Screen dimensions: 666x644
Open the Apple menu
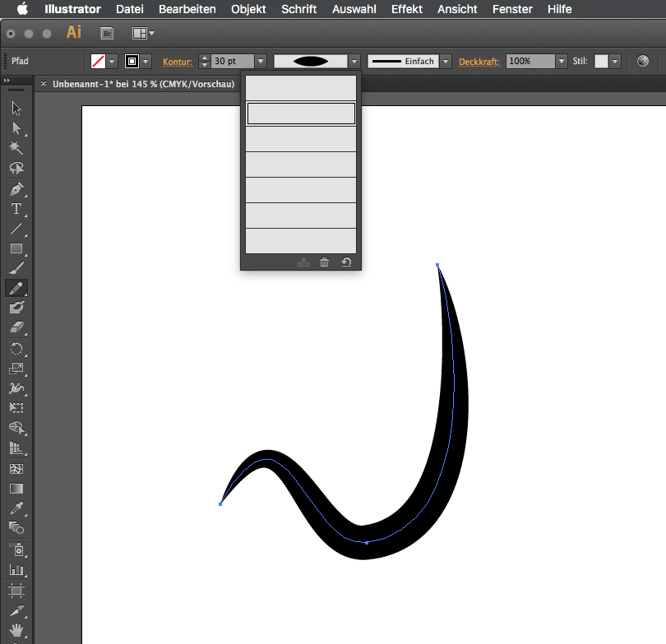[22, 8]
